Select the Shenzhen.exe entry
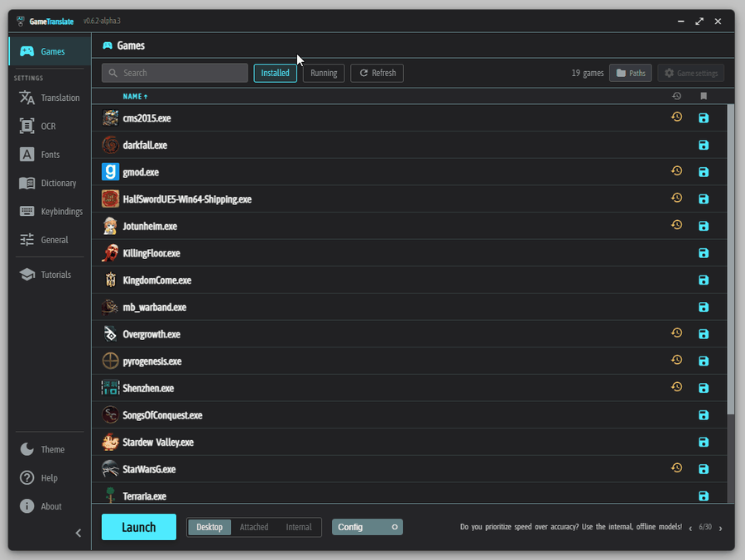This screenshot has height=560, width=745. coord(409,388)
